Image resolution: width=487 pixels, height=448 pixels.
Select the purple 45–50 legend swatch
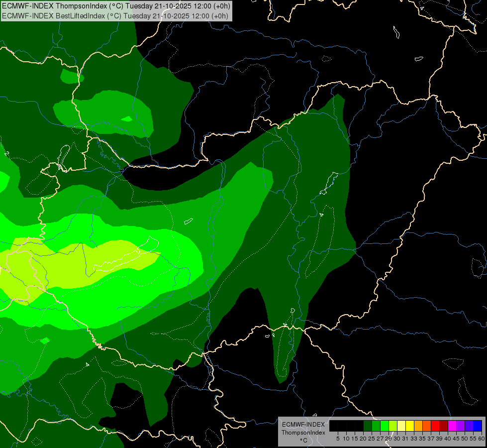coord(461,426)
